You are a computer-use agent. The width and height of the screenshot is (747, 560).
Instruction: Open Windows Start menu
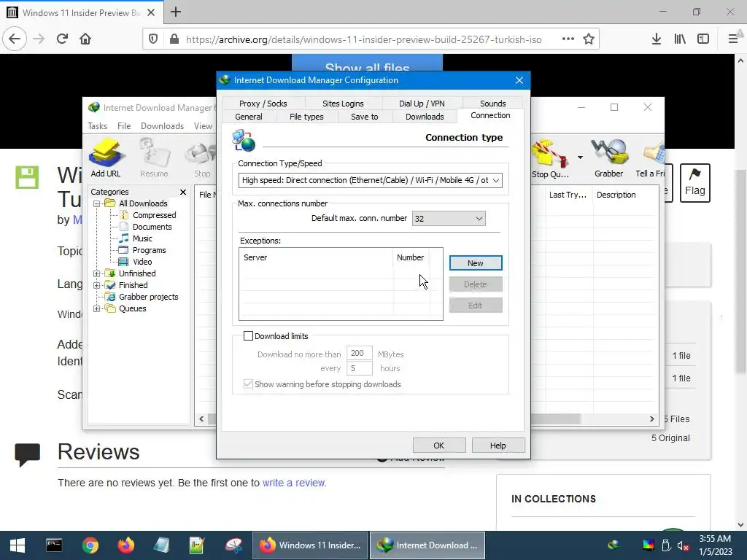[18, 545]
